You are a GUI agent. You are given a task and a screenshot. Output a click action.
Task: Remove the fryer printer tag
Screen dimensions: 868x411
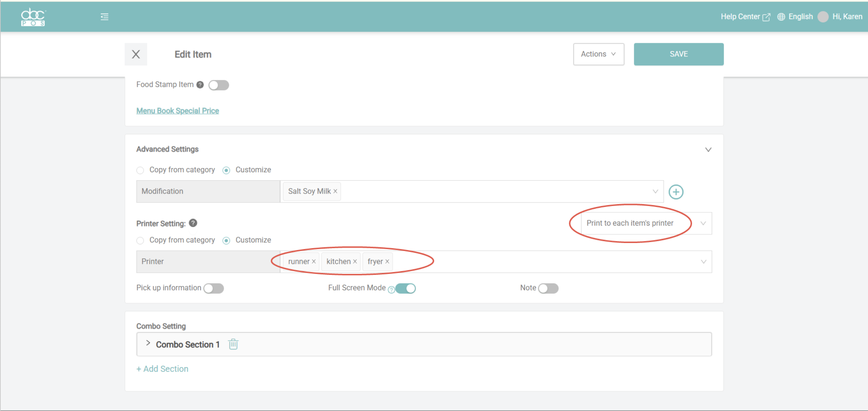(387, 261)
